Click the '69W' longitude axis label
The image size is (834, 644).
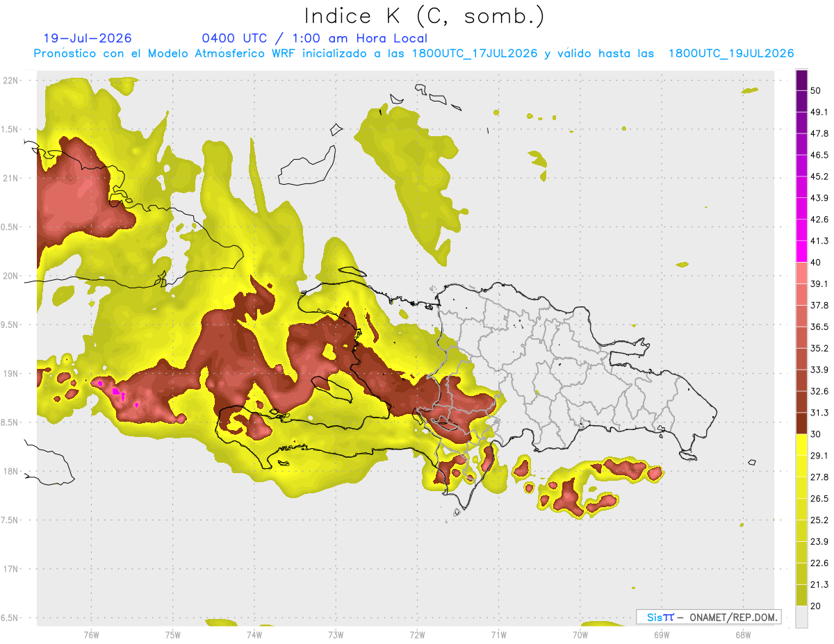662,635
